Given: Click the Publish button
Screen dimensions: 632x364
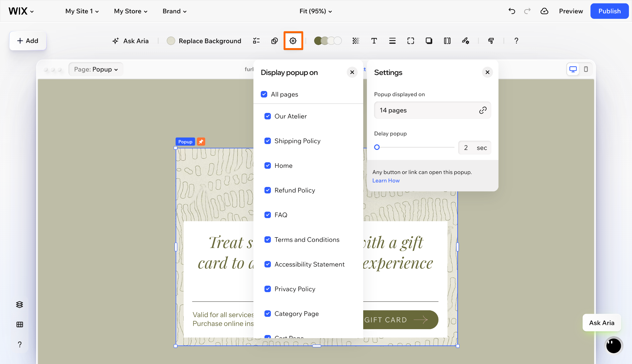Looking at the screenshot, I should click(609, 11).
